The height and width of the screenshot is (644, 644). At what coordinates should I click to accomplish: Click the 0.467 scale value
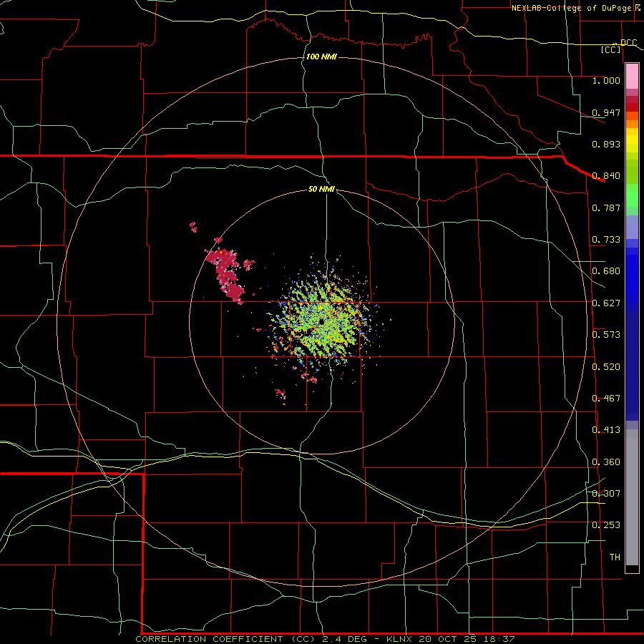click(606, 399)
